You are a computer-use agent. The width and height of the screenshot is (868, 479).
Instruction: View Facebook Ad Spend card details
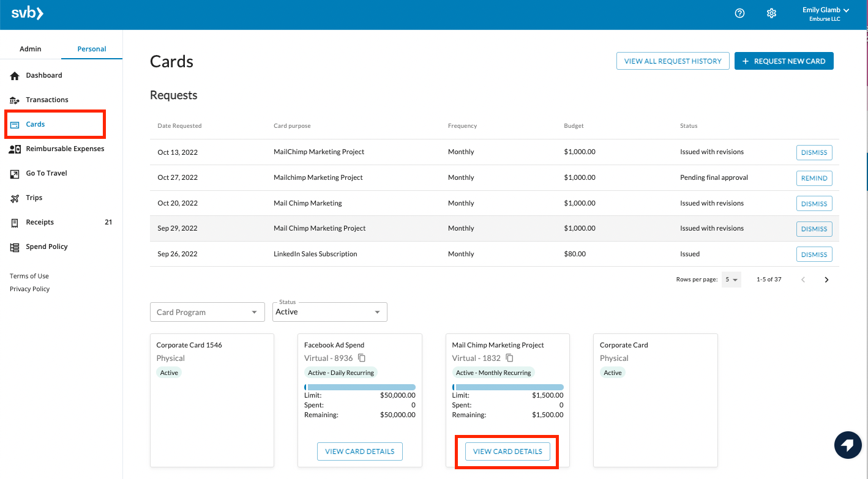click(x=360, y=451)
